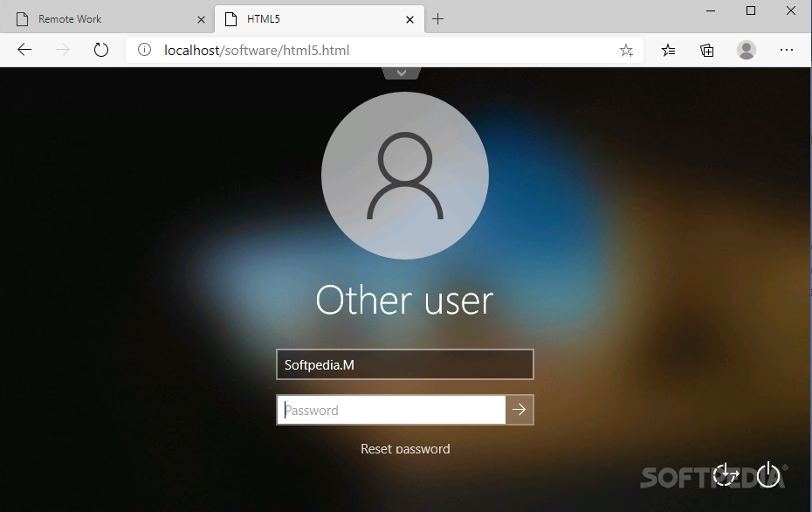Close the HTML5 tab
The width and height of the screenshot is (812, 512).
click(409, 20)
